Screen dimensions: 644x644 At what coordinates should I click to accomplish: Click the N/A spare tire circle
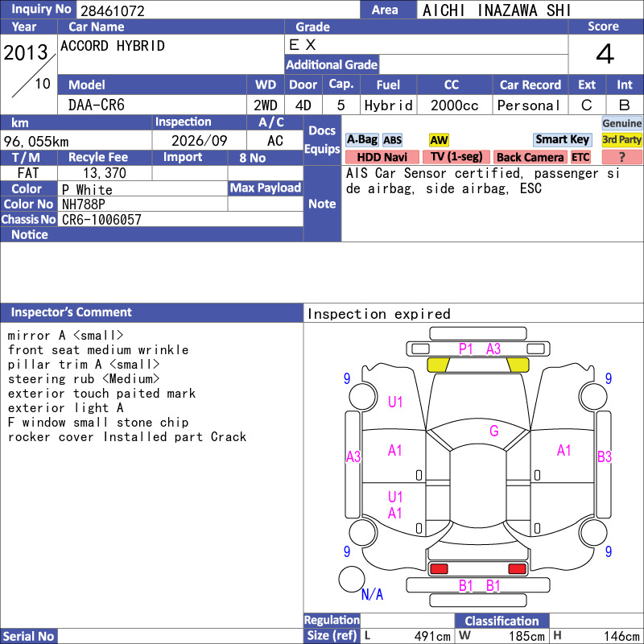coord(352,579)
